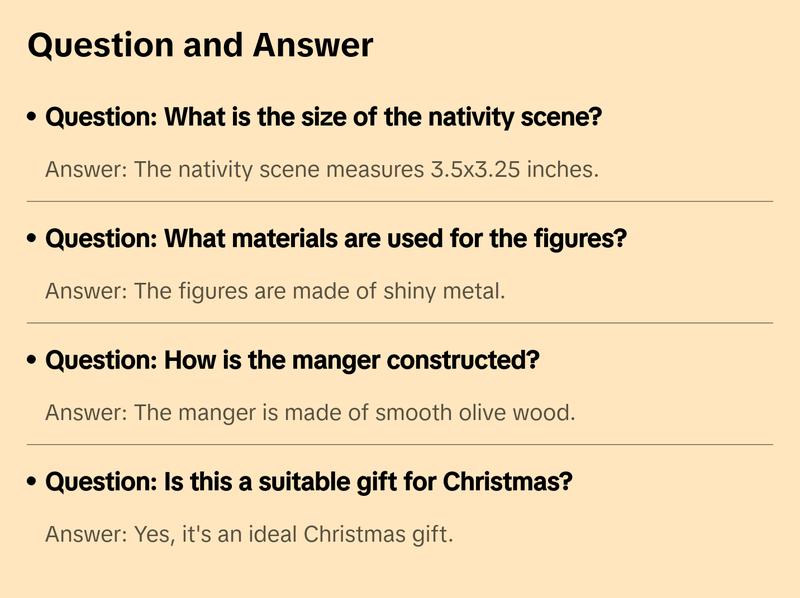Click the smooth olive wood answer
Image resolution: width=800 pixels, height=598 pixels.
tap(310, 412)
